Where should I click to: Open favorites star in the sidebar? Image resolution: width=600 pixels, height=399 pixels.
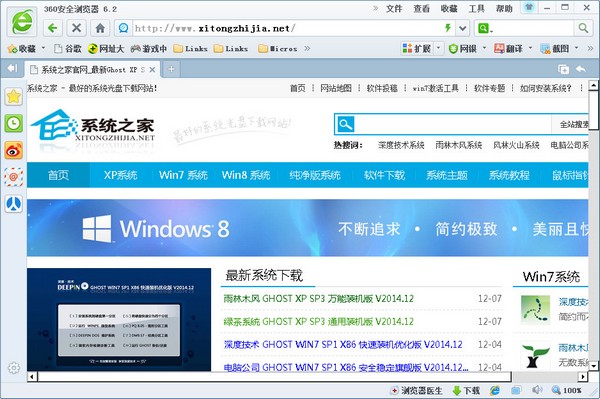13,96
